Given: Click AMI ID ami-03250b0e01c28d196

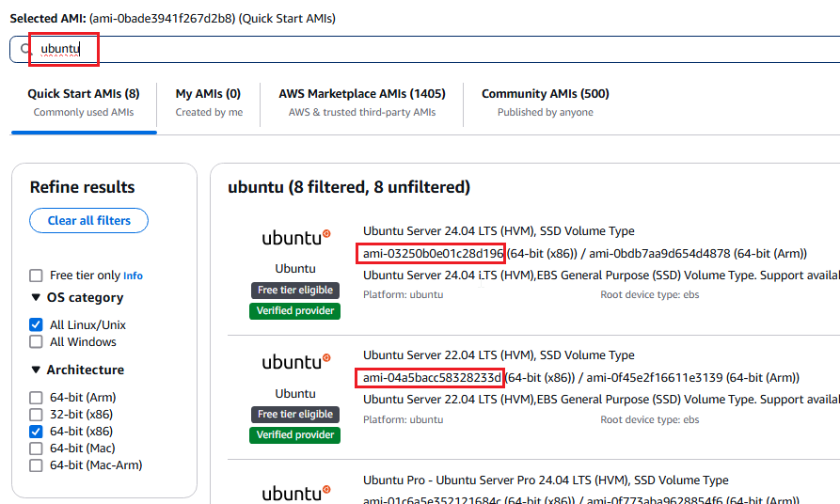Looking at the screenshot, I should 433,253.
